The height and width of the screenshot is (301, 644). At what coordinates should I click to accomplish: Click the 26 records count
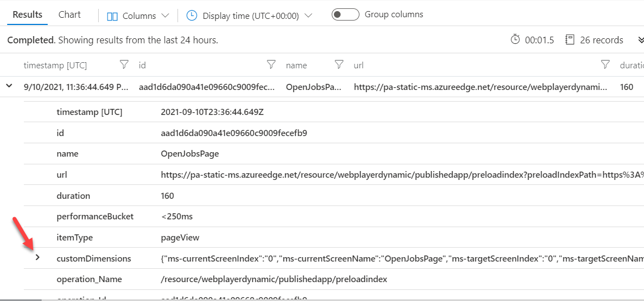(601, 40)
